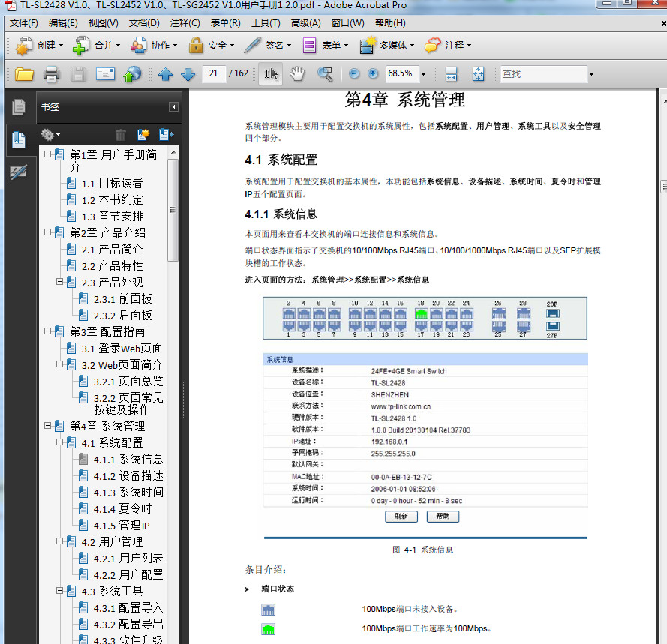Open the 文档(D) menu
667x644 pixels.
coord(144,23)
